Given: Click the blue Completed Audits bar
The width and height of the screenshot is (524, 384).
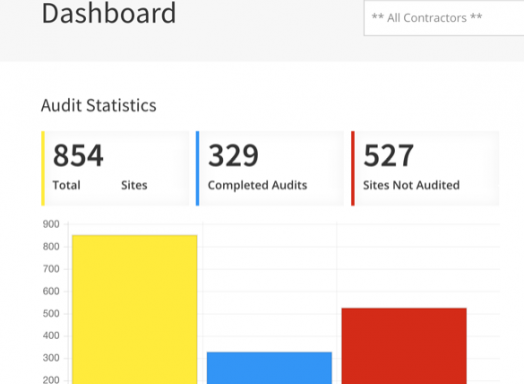Looking at the screenshot, I should (x=269, y=368).
